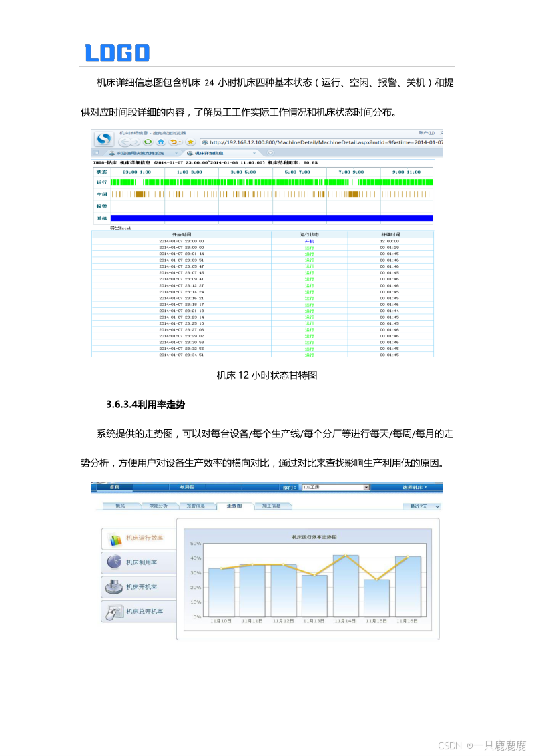Click the 11月10日 bar in the chart

tap(221, 592)
